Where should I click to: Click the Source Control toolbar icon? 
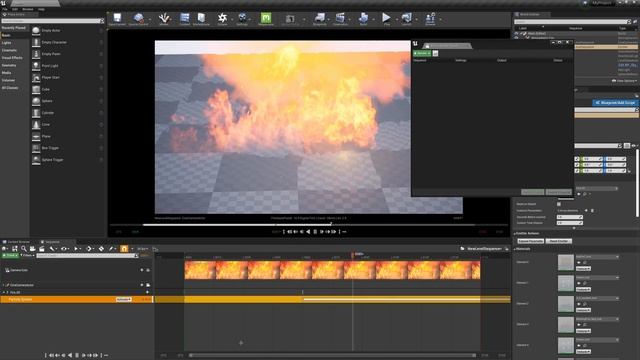coord(139,18)
